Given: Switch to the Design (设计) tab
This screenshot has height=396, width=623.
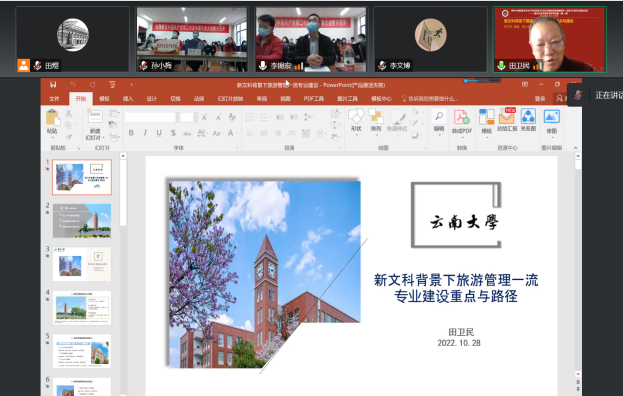Looking at the screenshot, I should (151, 99).
